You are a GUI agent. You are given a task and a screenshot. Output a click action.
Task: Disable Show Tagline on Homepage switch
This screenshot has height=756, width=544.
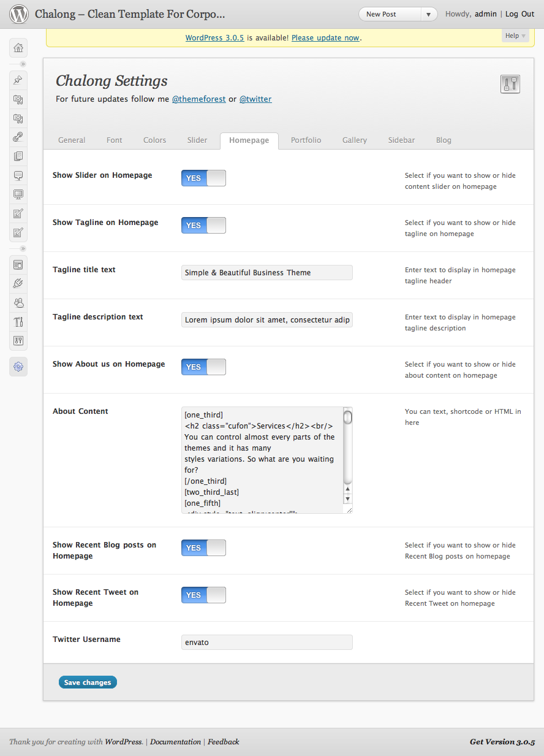coord(203,225)
